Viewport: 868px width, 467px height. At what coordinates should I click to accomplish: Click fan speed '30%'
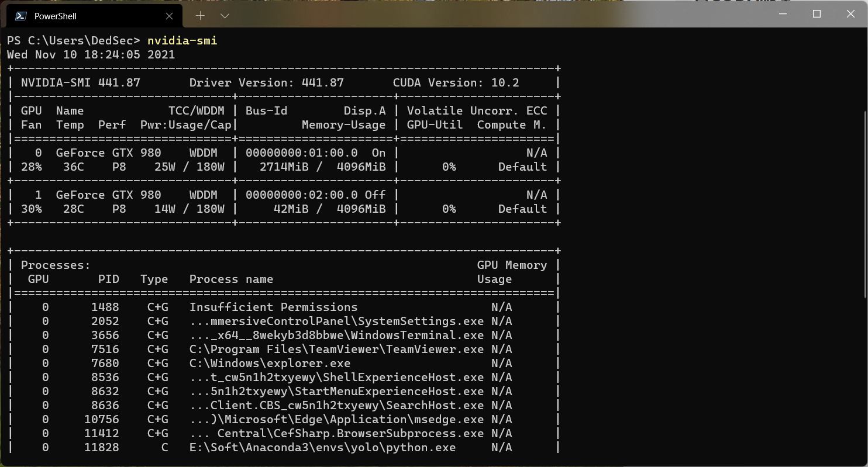tap(32, 209)
